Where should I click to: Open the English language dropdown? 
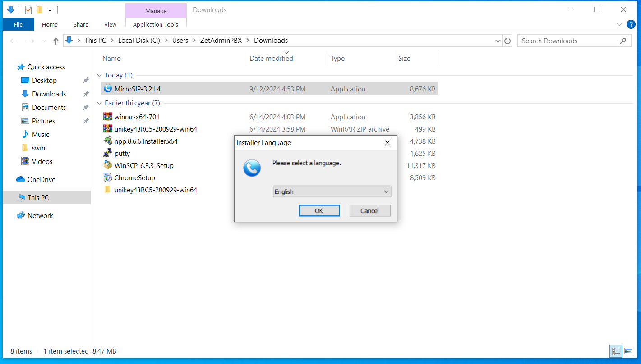pyautogui.click(x=332, y=191)
